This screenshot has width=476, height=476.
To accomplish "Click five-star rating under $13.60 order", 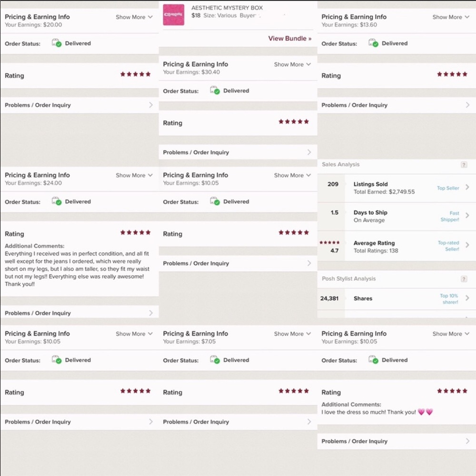I will (x=452, y=74).
